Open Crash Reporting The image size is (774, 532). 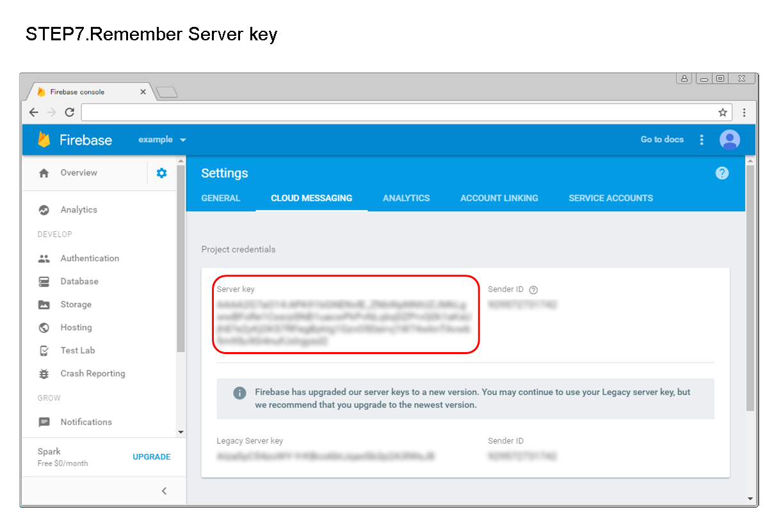(93, 373)
